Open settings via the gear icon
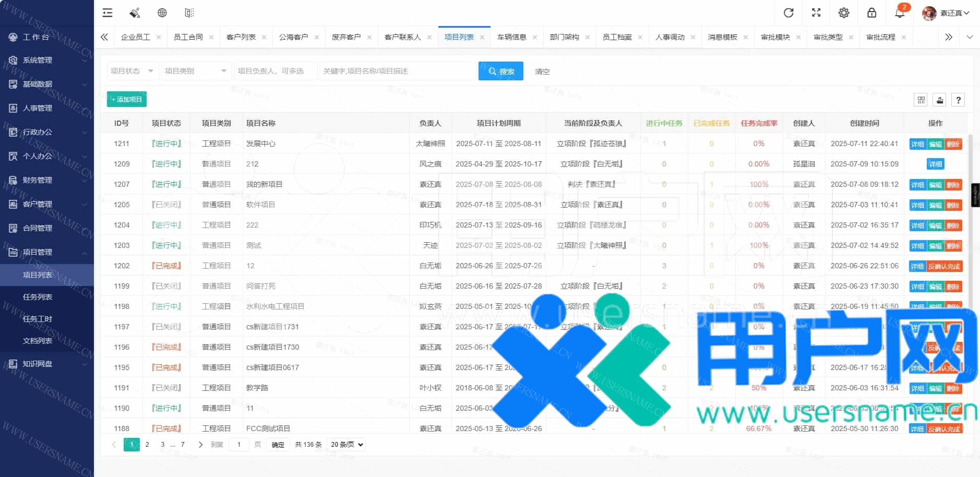 click(x=844, y=13)
